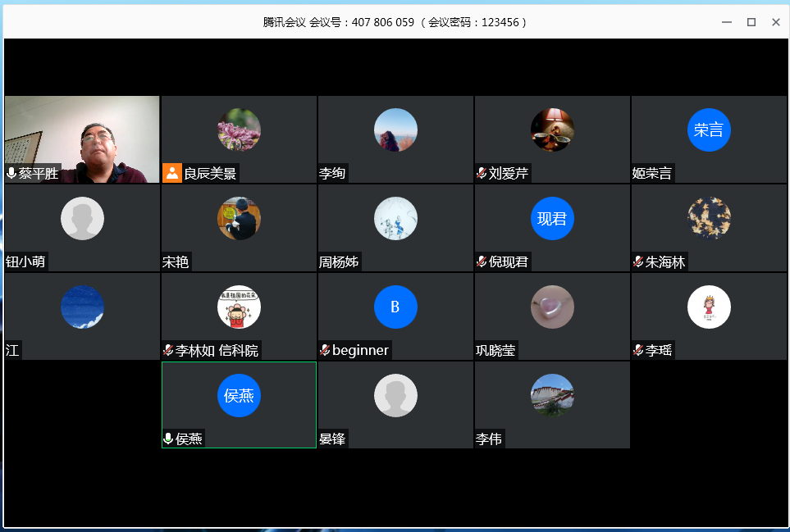Click the microphone icon beside 蔡平胜

pos(11,173)
